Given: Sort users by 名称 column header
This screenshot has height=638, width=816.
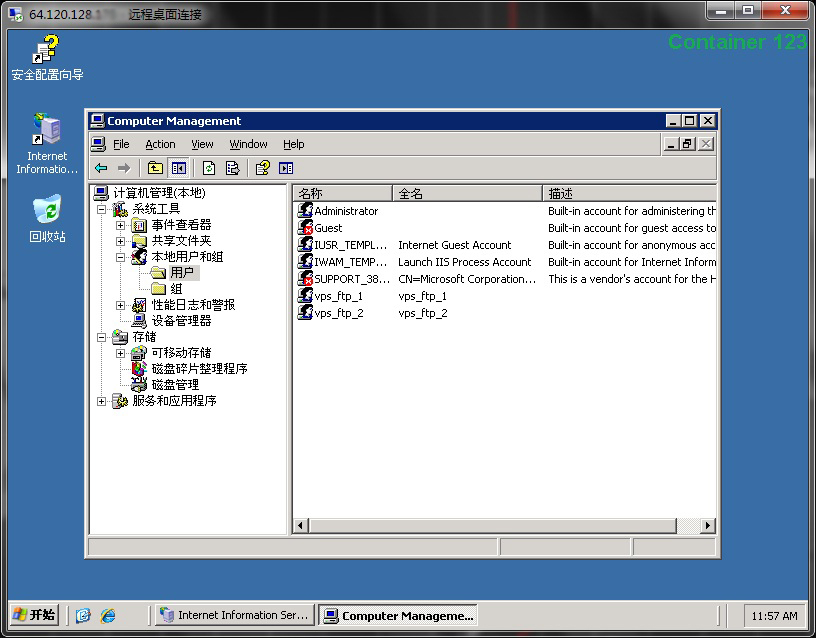Looking at the screenshot, I should pos(342,193).
